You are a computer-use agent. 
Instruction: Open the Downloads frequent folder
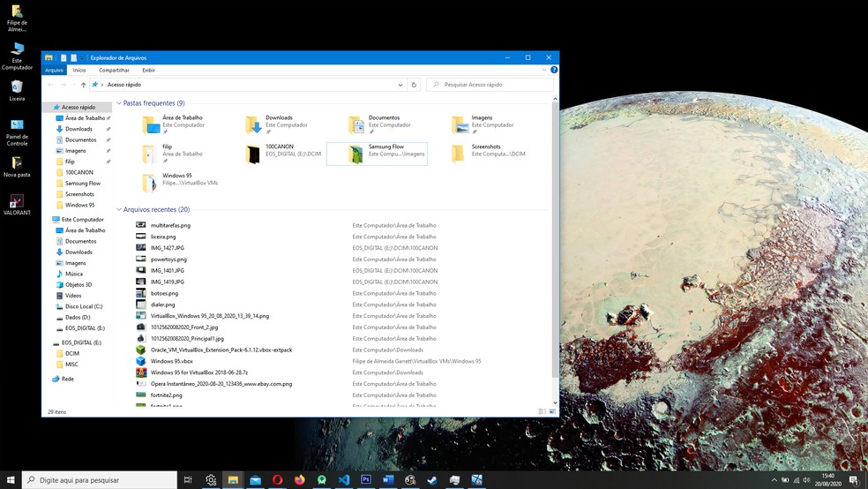(276, 124)
